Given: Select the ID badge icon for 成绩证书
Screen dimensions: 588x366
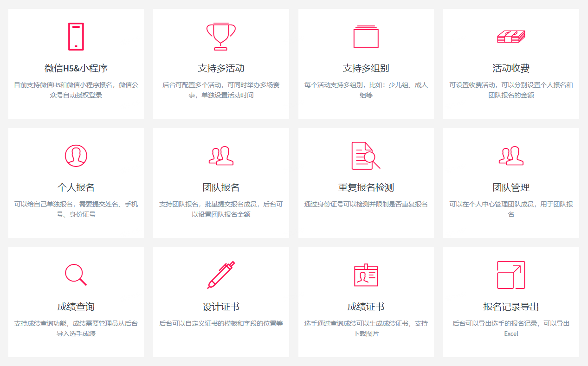Looking at the screenshot, I should tap(366, 275).
